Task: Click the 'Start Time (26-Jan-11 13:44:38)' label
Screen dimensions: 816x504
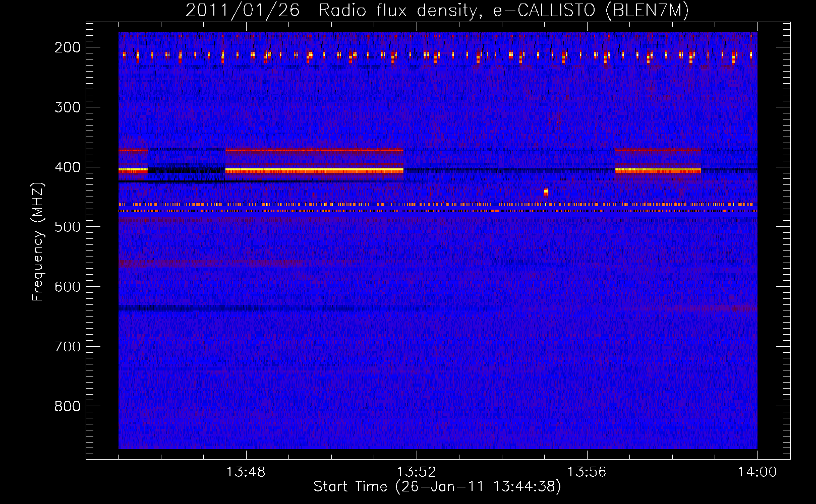Action: (x=437, y=487)
